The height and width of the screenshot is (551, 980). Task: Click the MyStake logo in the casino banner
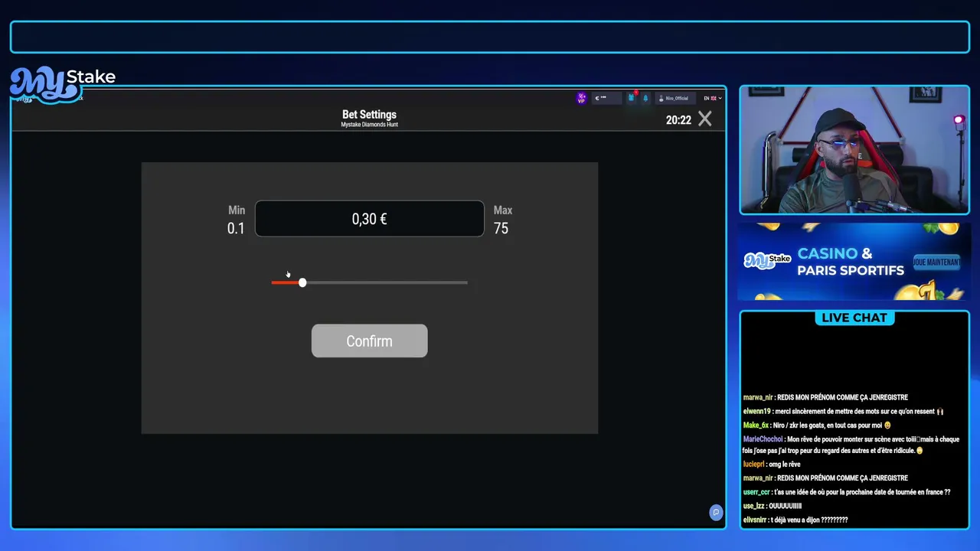tap(767, 260)
